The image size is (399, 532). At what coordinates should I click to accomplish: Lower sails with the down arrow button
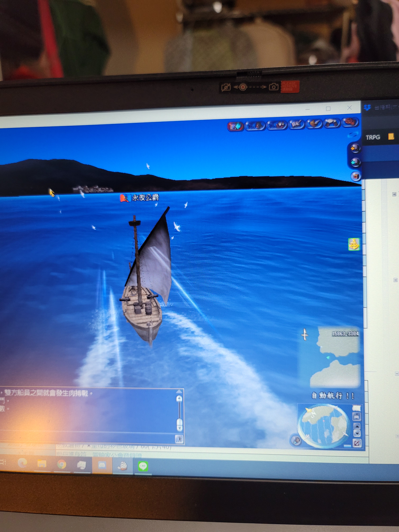point(357,433)
